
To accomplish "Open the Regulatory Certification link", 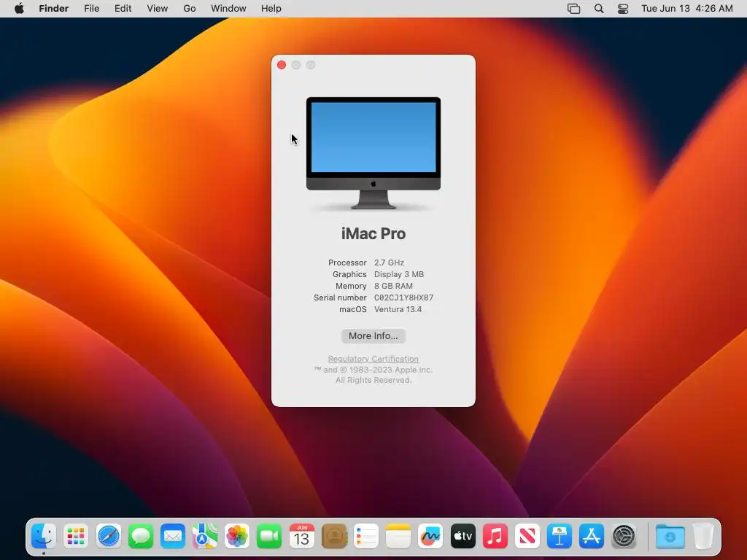I will point(373,359).
